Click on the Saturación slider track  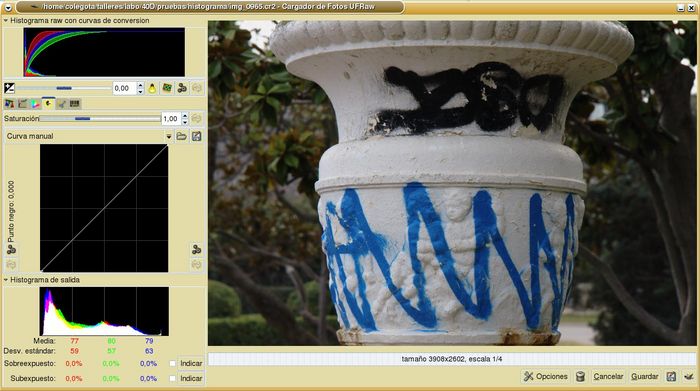coord(100,119)
